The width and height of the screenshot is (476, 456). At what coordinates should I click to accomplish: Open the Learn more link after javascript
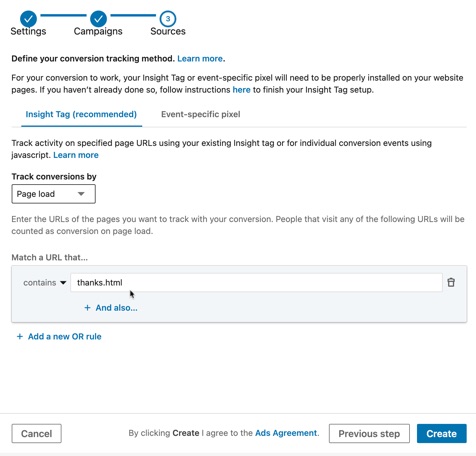pyautogui.click(x=76, y=155)
